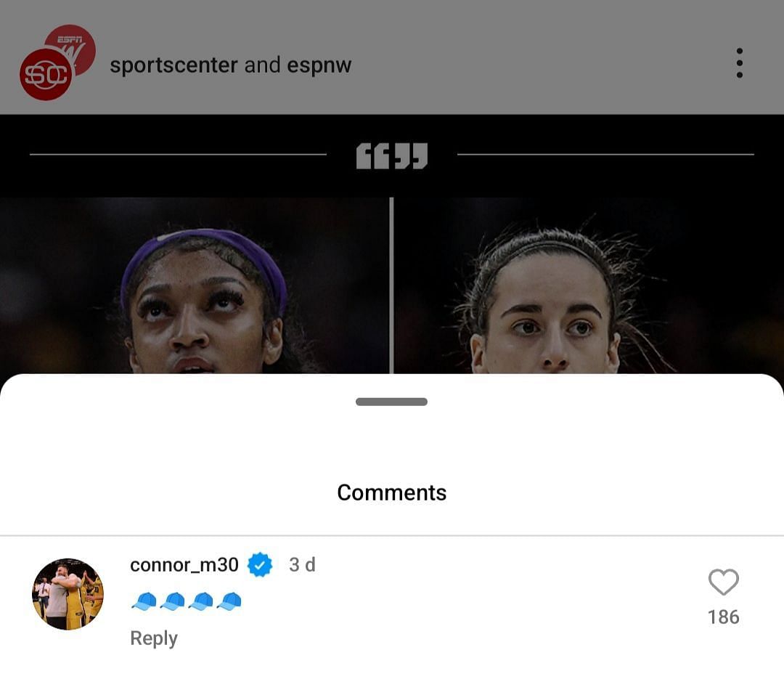Open the connor_m30 username profile link
This screenshot has height=674, width=784.
point(184,565)
